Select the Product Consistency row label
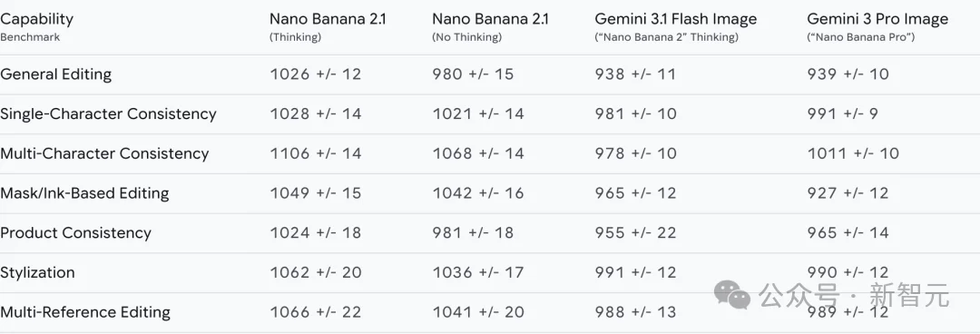The image size is (980, 334). click(75, 232)
